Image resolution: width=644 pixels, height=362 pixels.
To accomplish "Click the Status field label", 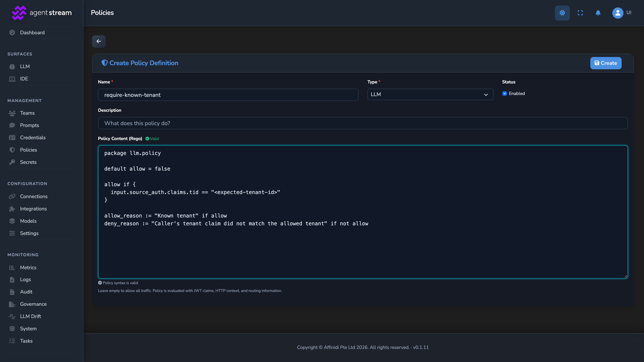I will 509,82.
